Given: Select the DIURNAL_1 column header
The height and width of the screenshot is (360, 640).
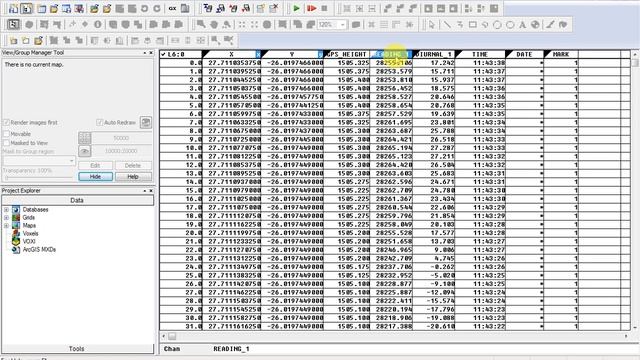Looking at the screenshot, I should (x=433, y=54).
